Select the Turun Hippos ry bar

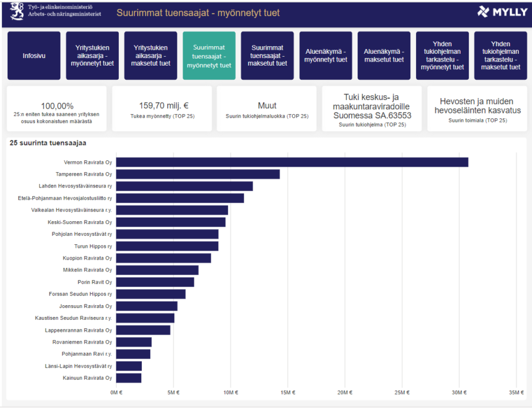167,246
